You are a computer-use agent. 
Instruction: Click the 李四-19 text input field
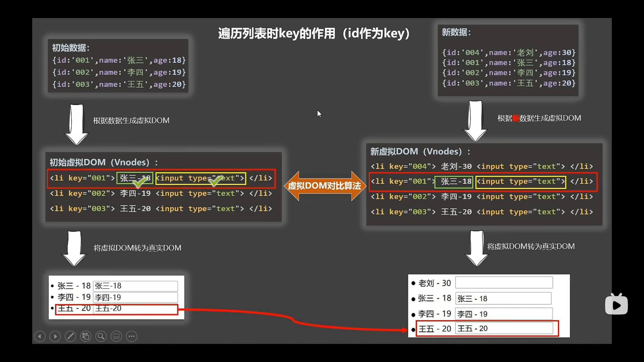pyautogui.click(x=135, y=297)
